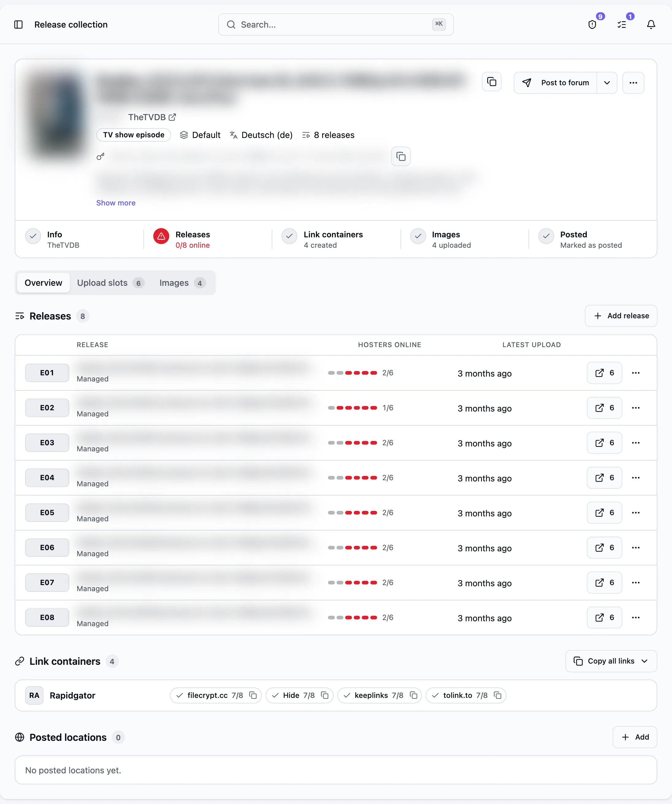This screenshot has height=804, width=672.
Task: Open more options for release E04
Action: (x=636, y=477)
